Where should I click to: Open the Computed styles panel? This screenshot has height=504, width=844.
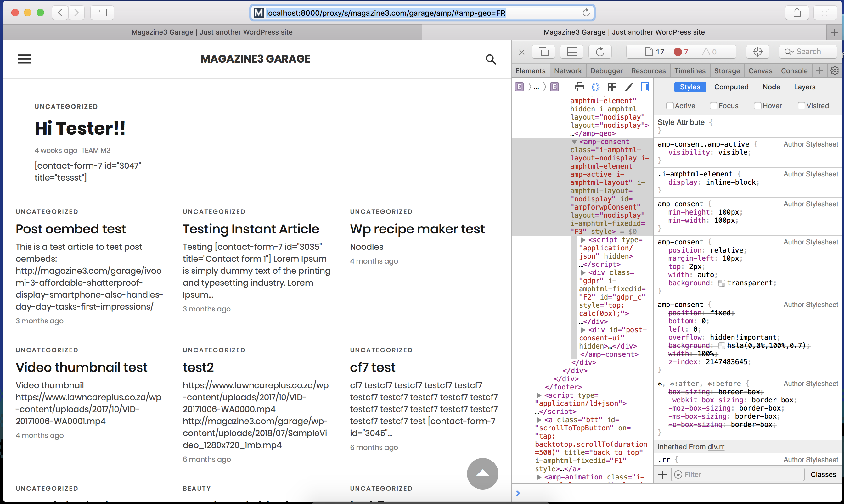tap(731, 87)
